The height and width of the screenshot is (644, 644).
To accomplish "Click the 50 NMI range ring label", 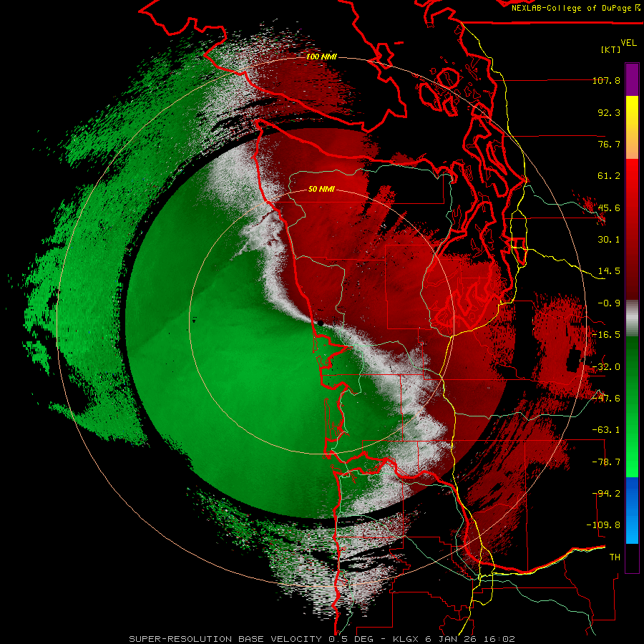I will (x=321, y=190).
